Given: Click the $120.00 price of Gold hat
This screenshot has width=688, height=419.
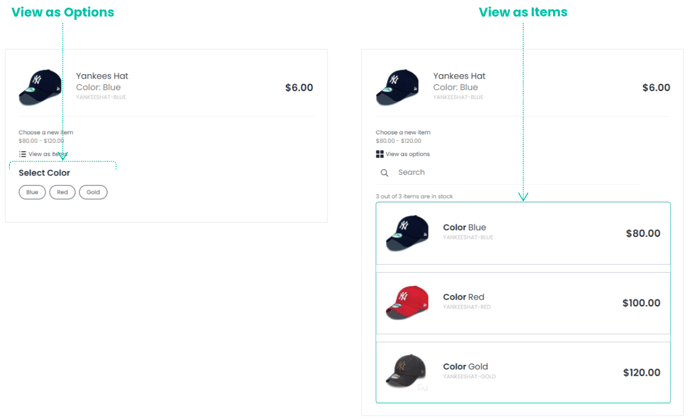Looking at the screenshot, I should pyautogui.click(x=641, y=372).
